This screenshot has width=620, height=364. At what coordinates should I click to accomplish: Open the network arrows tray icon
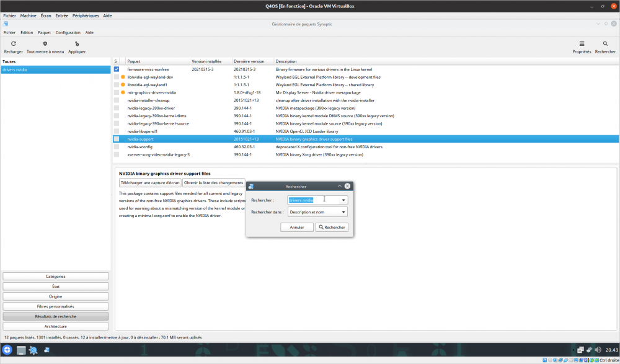tap(589, 350)
